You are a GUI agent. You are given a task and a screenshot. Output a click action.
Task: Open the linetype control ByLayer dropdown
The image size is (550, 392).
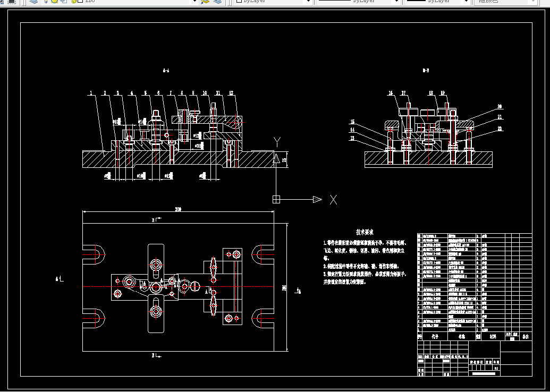click(397, 2)
